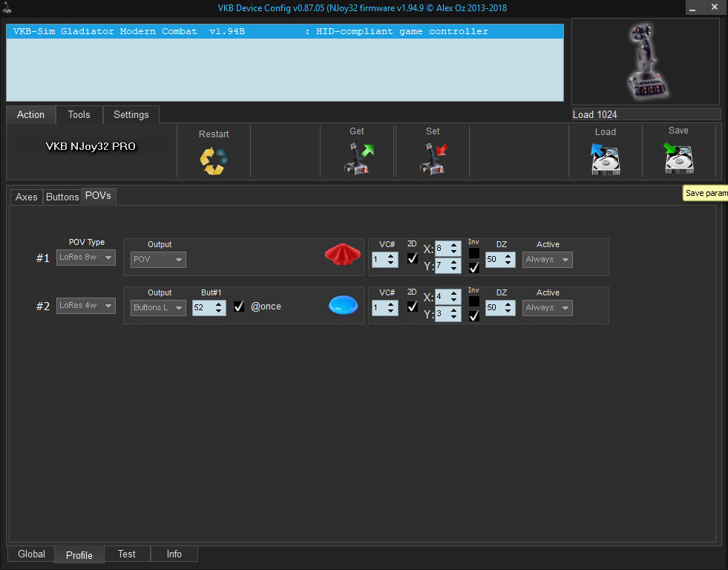Click the Set joystick icon

[433, 158]
